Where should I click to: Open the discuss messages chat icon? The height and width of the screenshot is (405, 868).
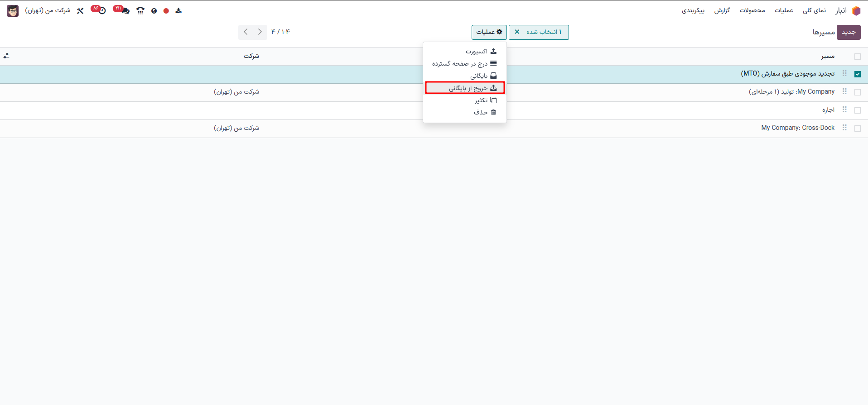tap(125, 11)
